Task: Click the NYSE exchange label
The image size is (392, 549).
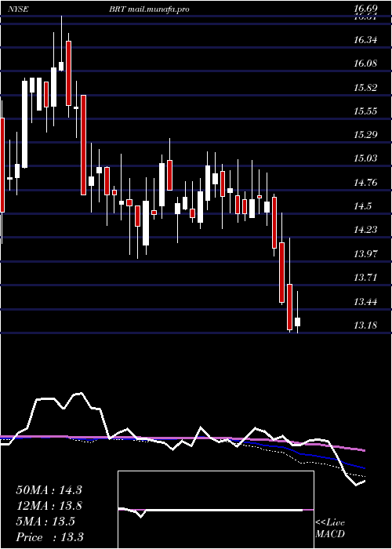Action: pyautogui.click(x=18, y=9)
